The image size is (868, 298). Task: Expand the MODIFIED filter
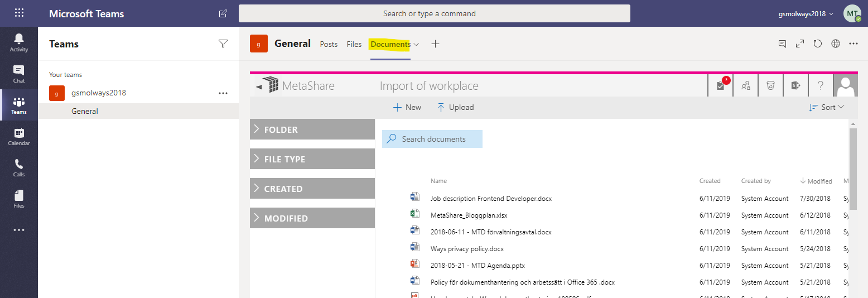click(312, 218)
